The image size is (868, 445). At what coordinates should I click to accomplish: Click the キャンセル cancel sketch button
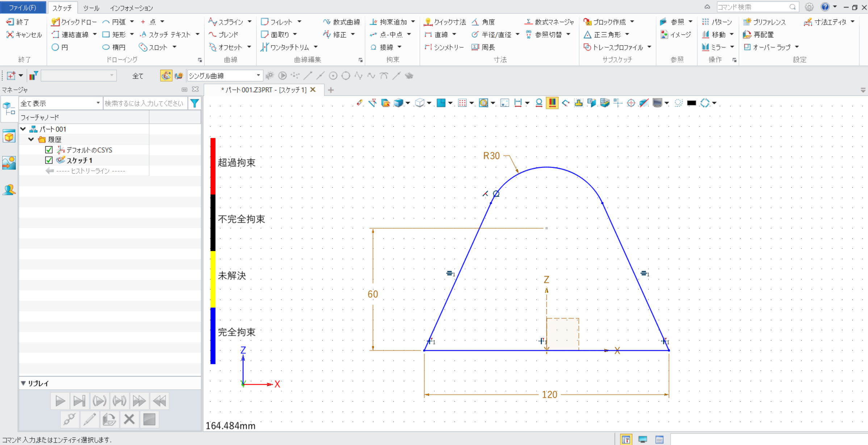[x=24, y=34]
